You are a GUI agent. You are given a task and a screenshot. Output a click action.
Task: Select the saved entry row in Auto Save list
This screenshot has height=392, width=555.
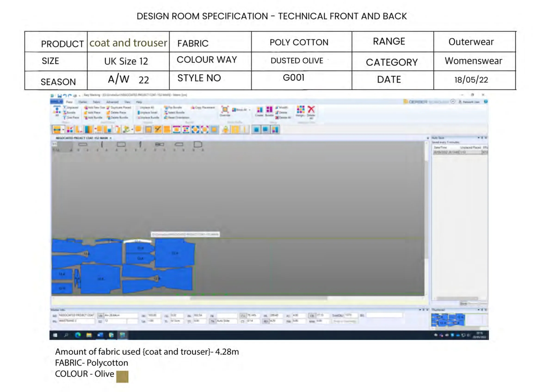tap(460, 152)
